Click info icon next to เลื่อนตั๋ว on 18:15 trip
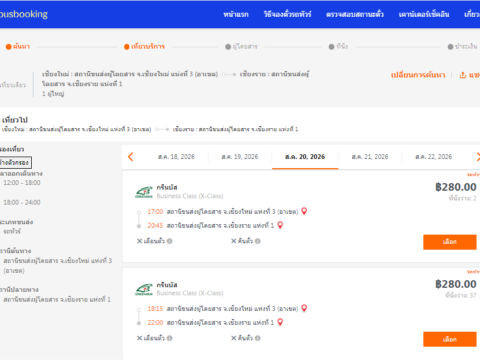The height and width of the screenshot is (360, 480). pos(170,338)
